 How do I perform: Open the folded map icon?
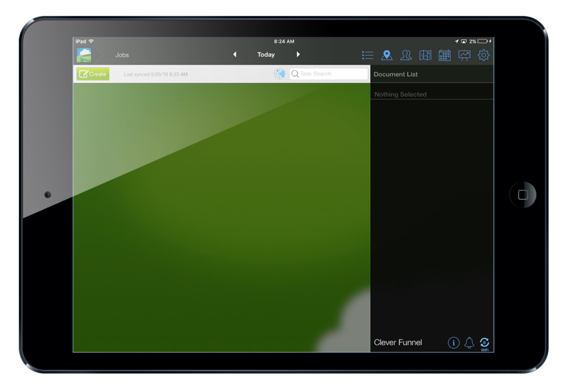(425, 55)
